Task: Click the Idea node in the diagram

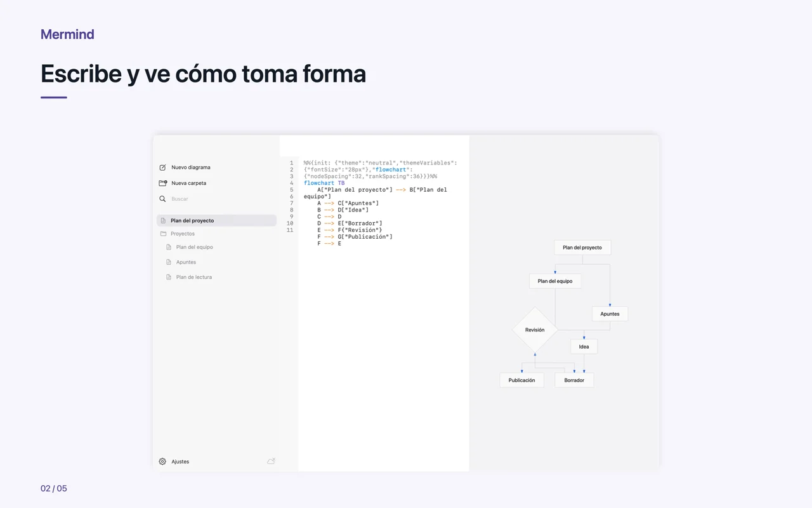Action: click(x=584, y=347)
